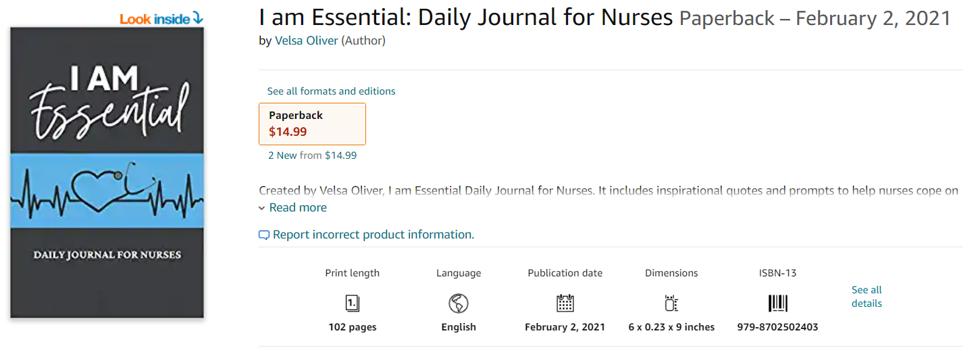
Task: Open author Velsa Oliver's page
Action: coord(306,41)
